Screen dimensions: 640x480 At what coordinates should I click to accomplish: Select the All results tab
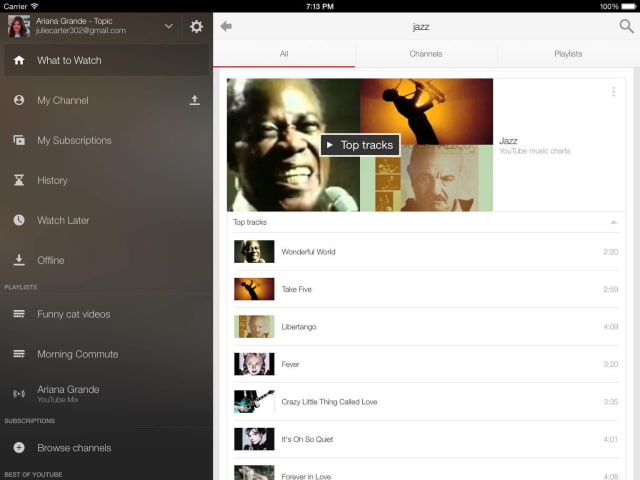click(284, 54)
